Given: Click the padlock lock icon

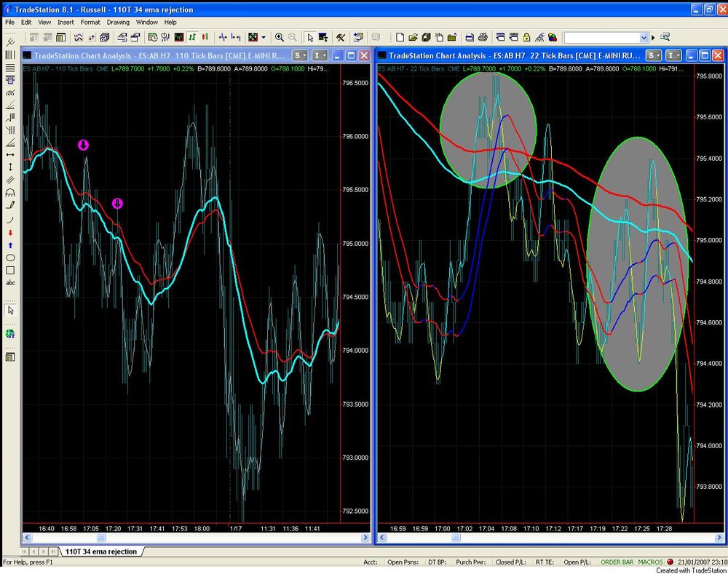Looking at the screenshot, I should [x=526, y=37].
